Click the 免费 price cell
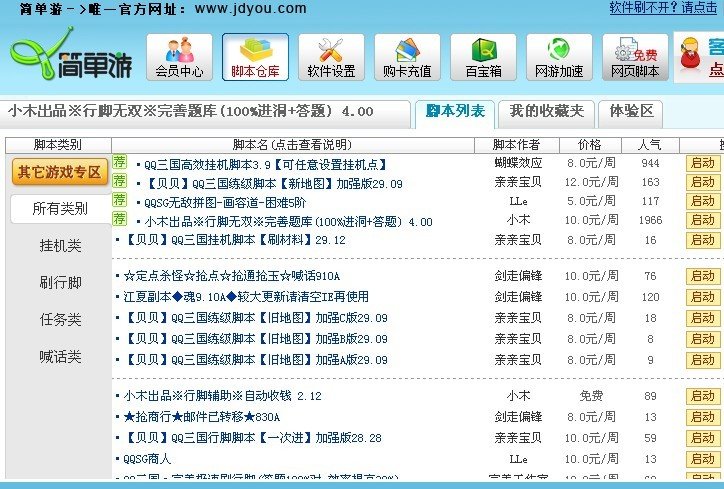 (x=591, y=396)
